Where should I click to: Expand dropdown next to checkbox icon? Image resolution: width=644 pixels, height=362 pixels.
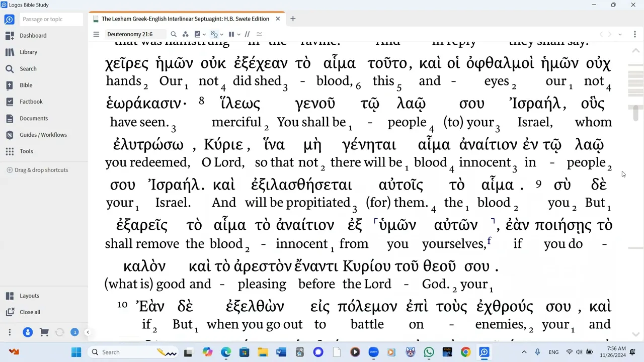click(205, 35)
